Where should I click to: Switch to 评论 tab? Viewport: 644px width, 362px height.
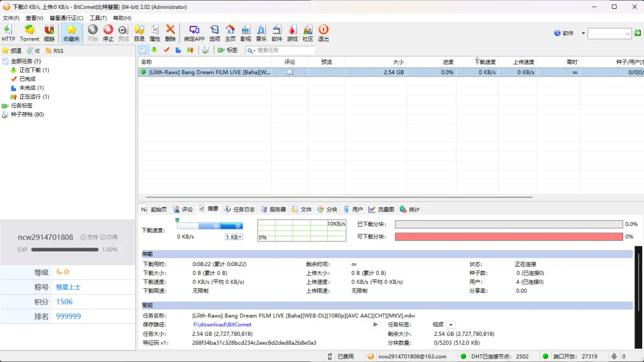click(x=183, y=209)
